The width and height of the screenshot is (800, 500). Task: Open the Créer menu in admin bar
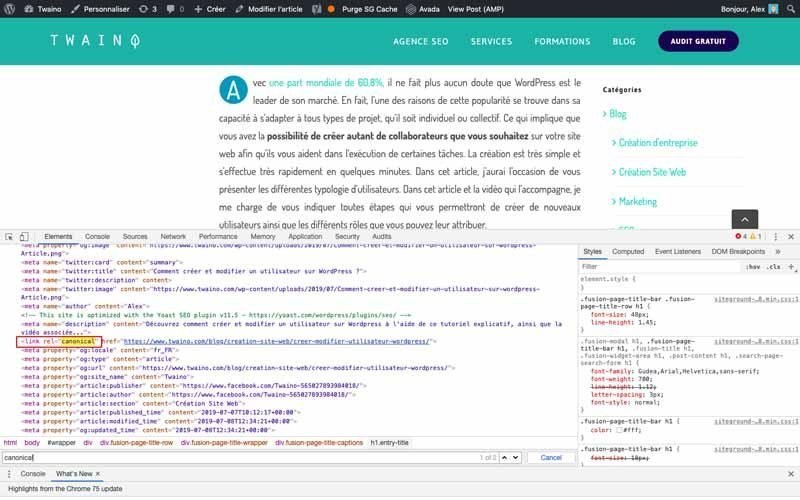point(210,9)
